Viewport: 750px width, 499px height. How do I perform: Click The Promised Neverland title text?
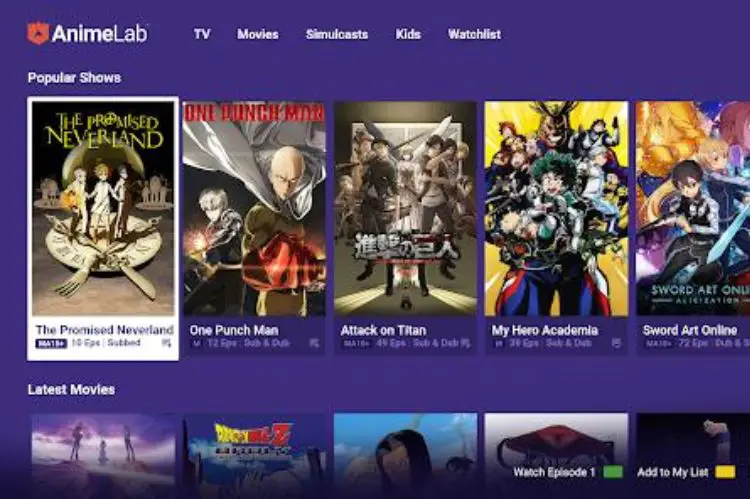click(105, 330)
